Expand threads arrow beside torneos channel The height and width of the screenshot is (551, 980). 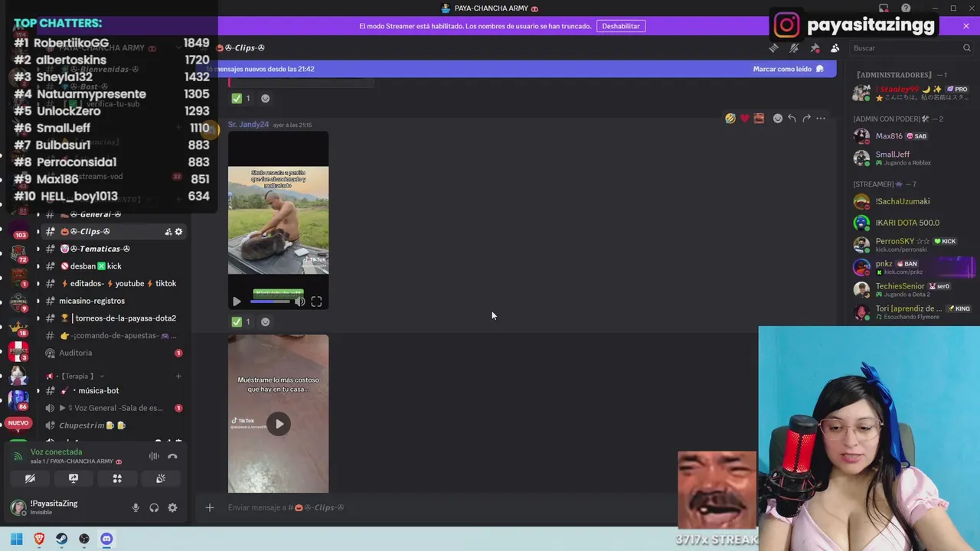tap(38, 318)
